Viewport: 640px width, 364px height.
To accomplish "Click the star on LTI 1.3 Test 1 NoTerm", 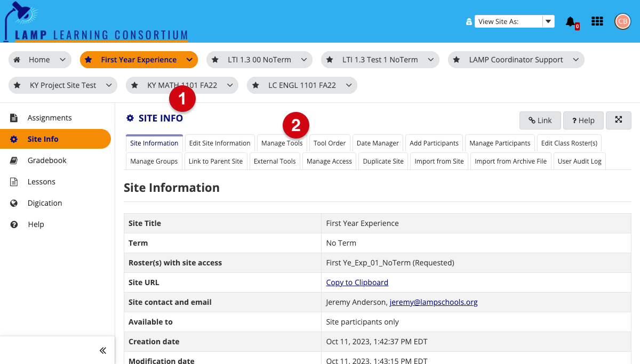I will pyautogui.click(x=330, y=60).
